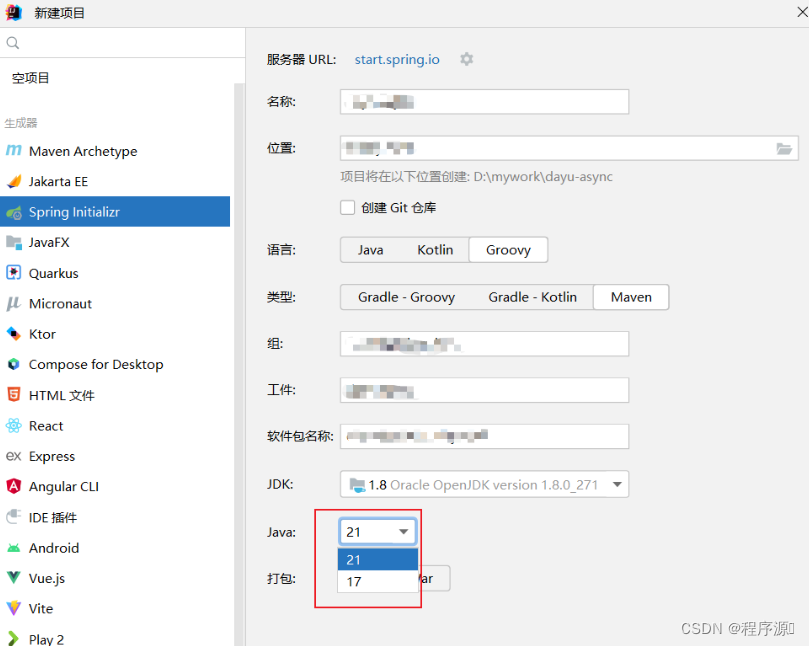Screen dimensions: 809x646
Task: Select Groovy as language
Action: click(x=508, y=250)
